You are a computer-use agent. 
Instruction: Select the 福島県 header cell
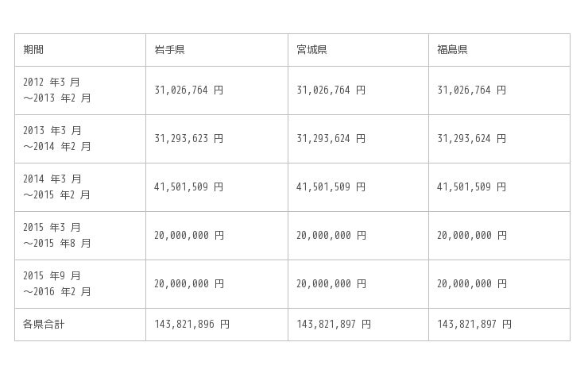point(452,50)
